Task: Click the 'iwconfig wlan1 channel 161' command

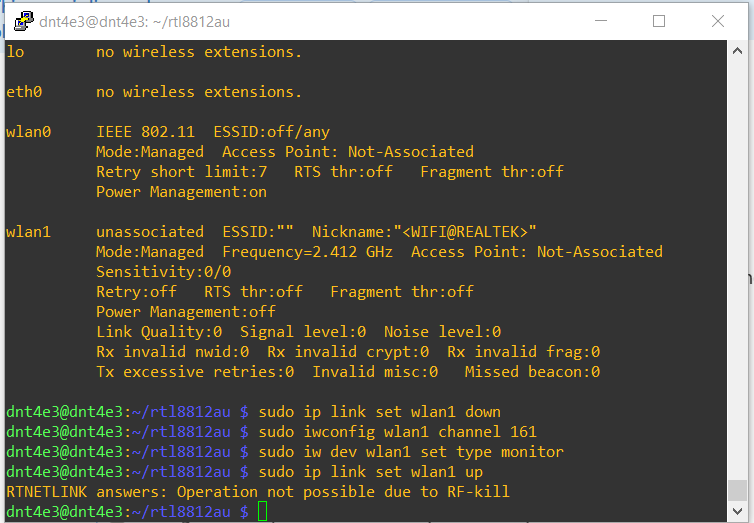Action: pyautogui.click(x=397, y=432)
